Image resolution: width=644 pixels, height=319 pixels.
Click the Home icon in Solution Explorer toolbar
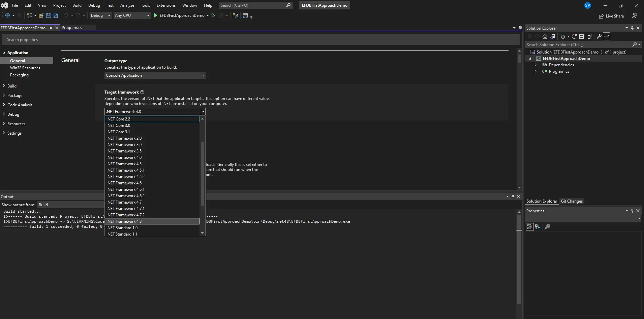coord(545,37)
